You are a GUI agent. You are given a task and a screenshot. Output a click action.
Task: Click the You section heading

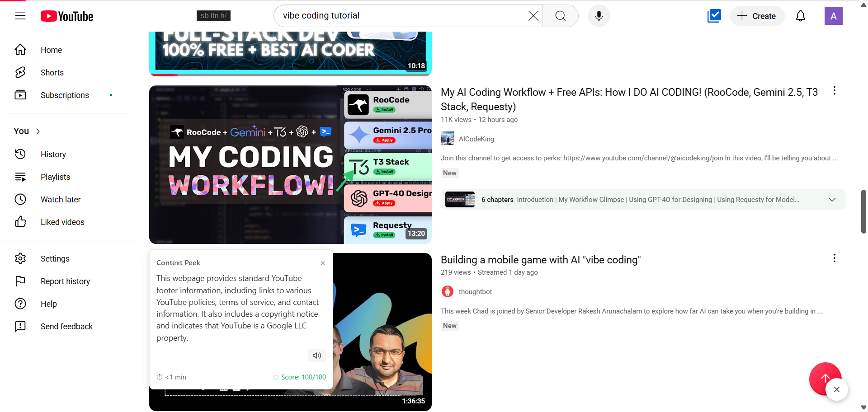(x=21, y=131)
